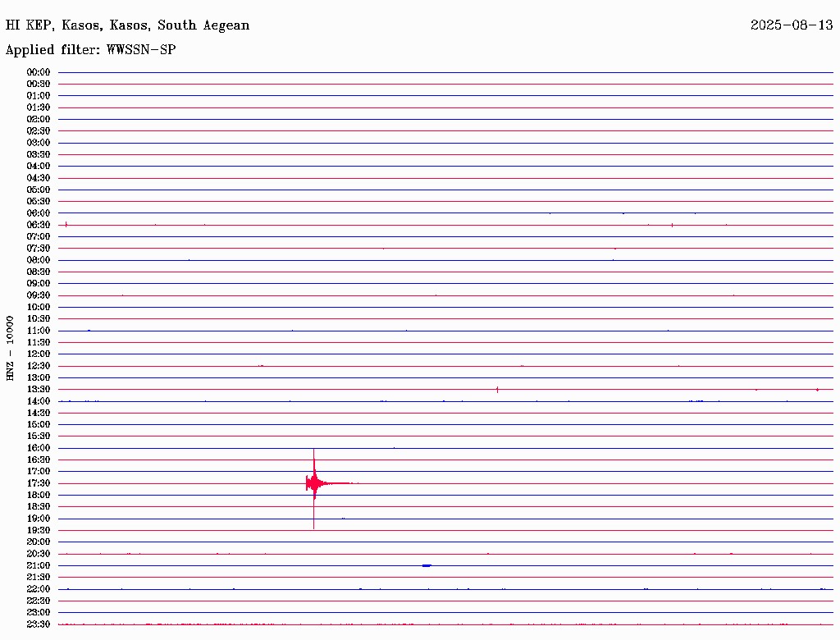Click the 00:30 time label

coord(38,84)
